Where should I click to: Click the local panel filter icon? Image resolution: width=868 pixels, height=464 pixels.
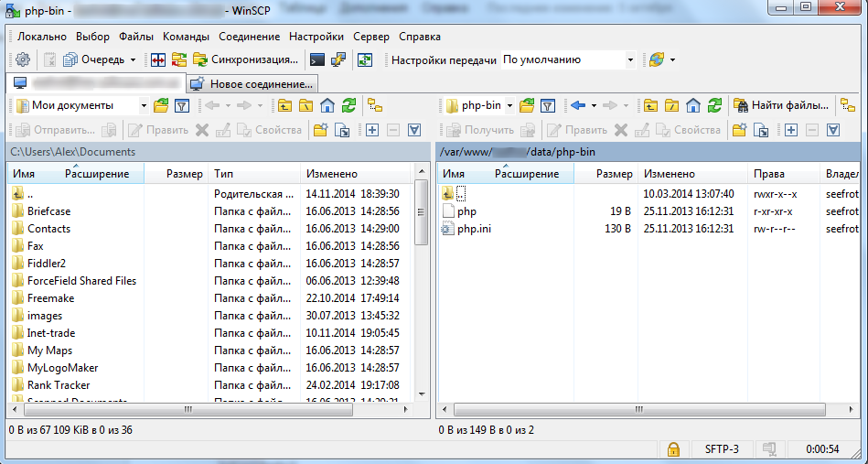click(x=182, y=105)
